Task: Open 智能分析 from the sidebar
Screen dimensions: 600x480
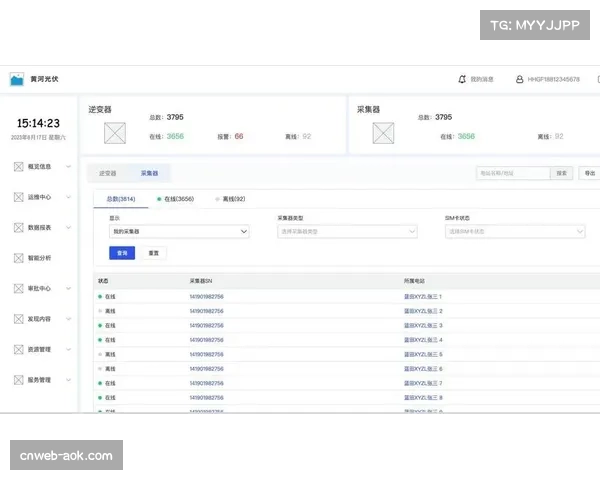Action: [34, 258]
